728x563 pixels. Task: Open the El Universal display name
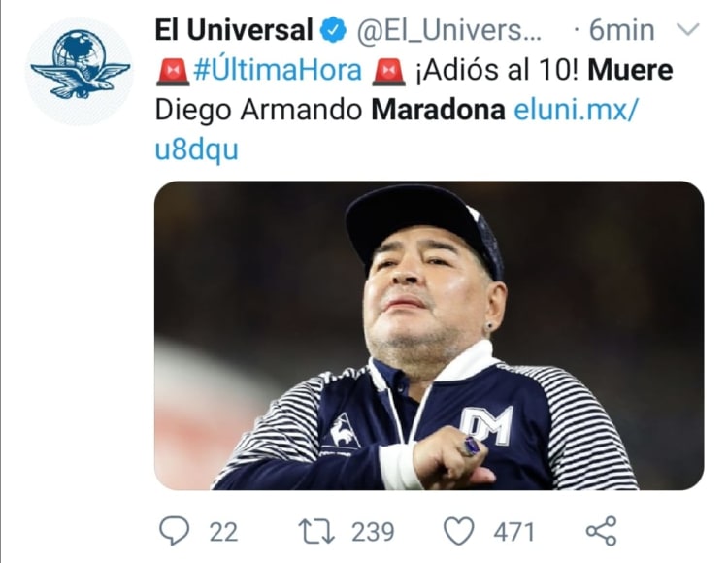click(x=234, y=30)
